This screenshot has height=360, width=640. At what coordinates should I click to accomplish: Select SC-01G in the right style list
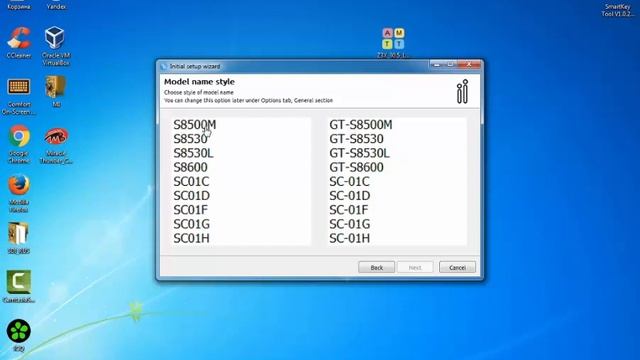pyautogui.click(x=350, y=224)
